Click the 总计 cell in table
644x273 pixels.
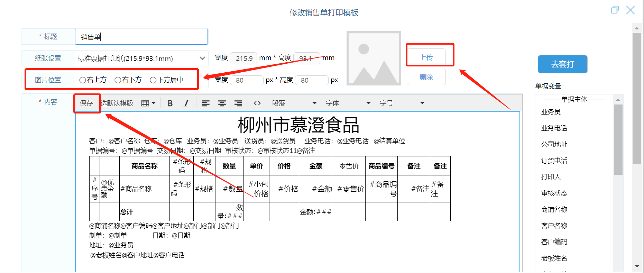click(145, 212)
